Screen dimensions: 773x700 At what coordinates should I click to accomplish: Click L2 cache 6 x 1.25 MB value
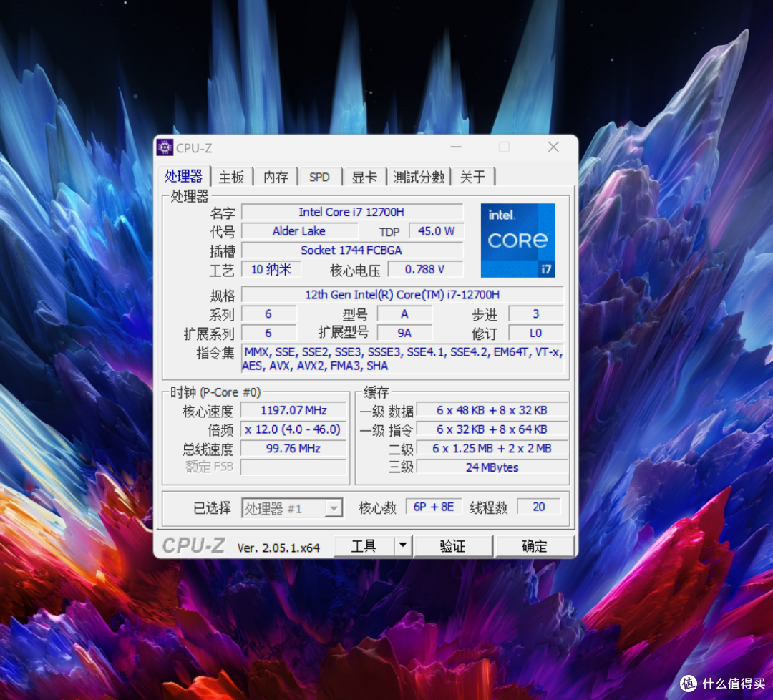[492, 448]
